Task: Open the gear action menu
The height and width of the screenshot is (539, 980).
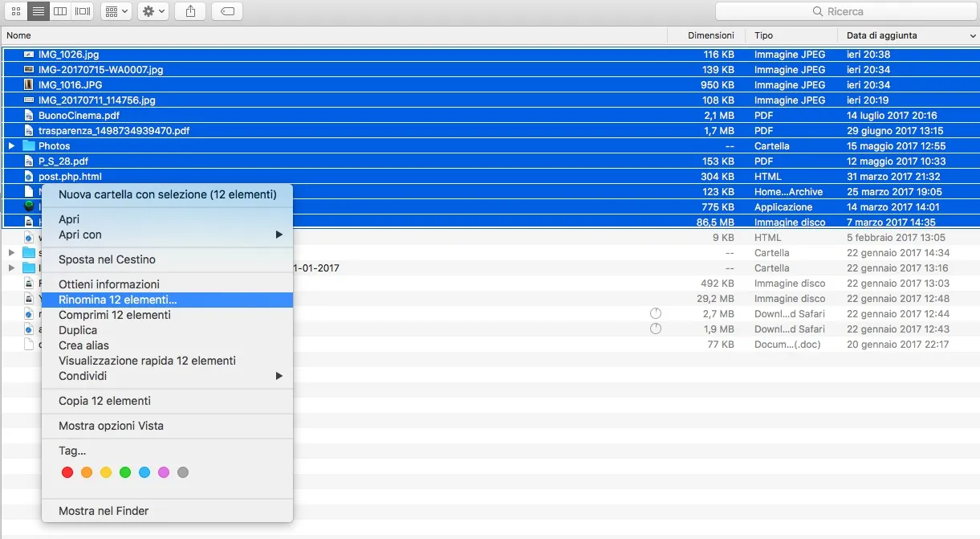Action: [153, 11]
